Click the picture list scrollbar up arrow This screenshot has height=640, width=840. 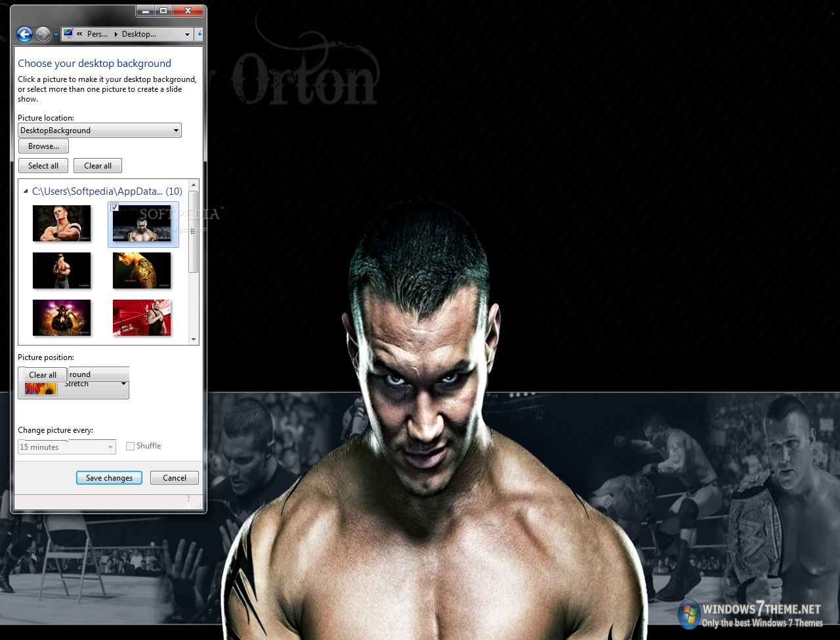194,185
